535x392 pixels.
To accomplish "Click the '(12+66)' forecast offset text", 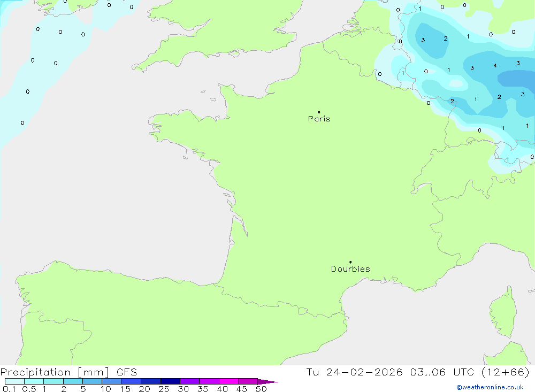I will pos(506,372).
